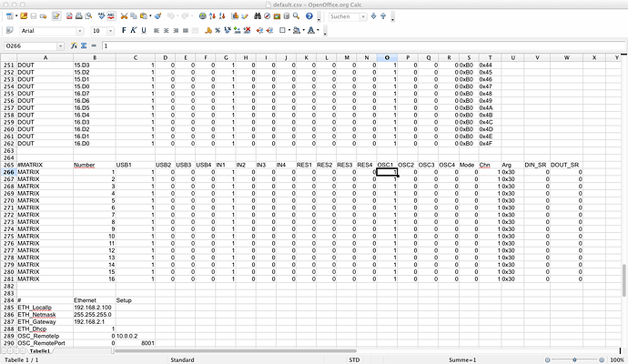The image size is (628, 364).
Task: Open the Suchen search history dropdown
Action: tap(363, 16)
